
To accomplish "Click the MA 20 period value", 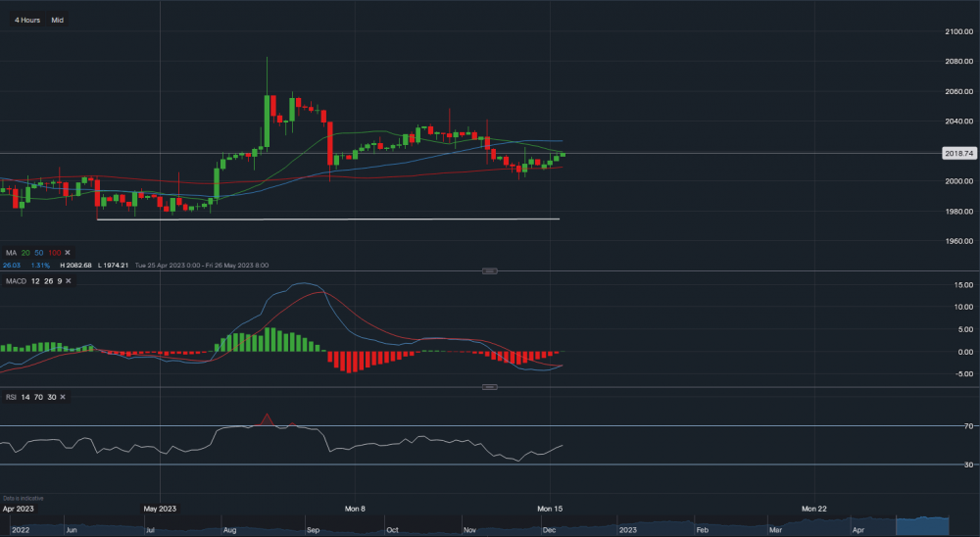I will pos(24,253).
